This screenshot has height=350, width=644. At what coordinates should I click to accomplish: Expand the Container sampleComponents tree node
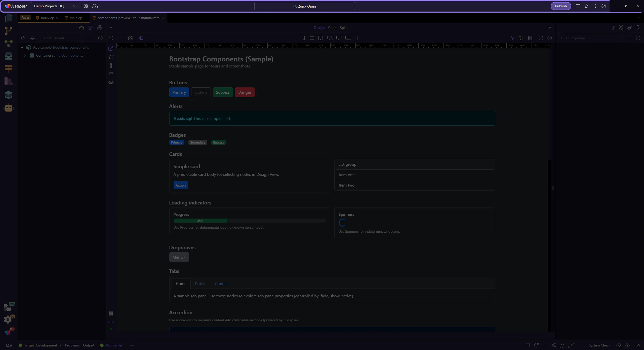coord(25,55)
